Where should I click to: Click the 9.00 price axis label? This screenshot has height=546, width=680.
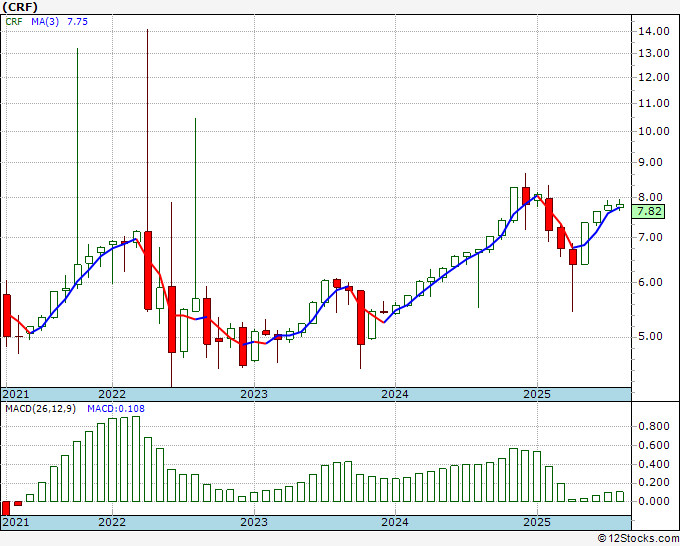coord(651,162)
